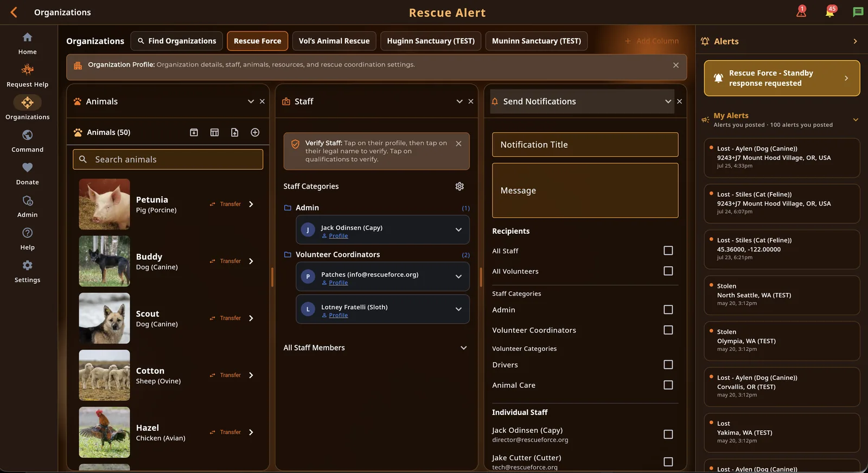Open the Home sidebar icon

27,37
